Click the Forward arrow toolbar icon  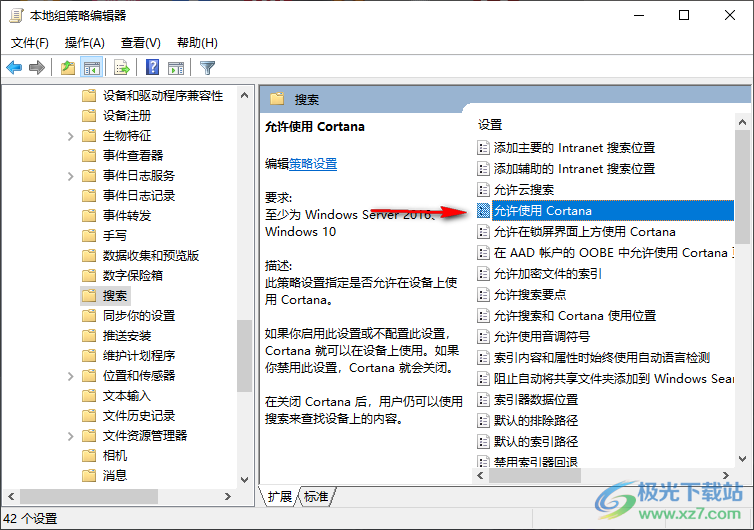(37, 67)
